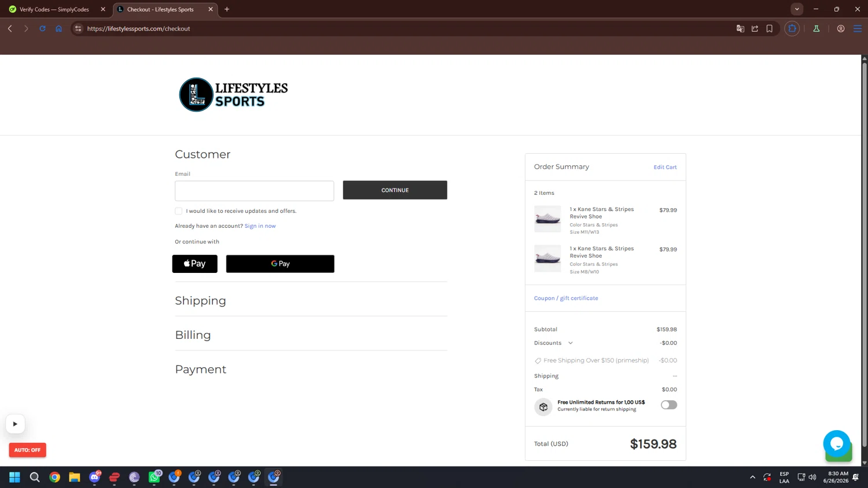The width and height of the screenshot is (868, 488).
Task: Bookmark this checkout page
Action: (770, 28)
